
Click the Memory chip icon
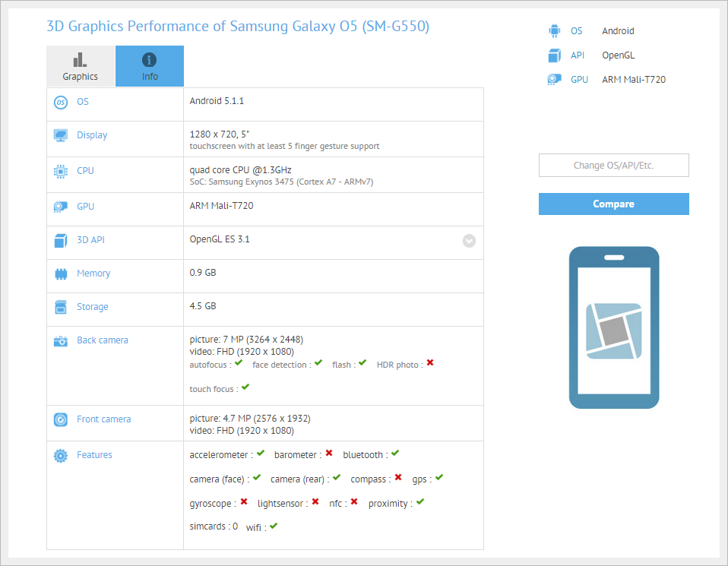pos(61,274)
